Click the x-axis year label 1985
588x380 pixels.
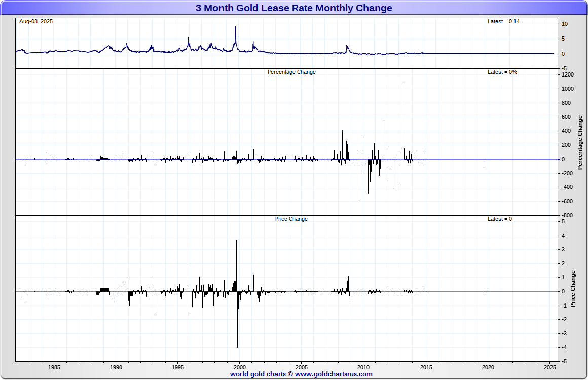[x=54, y=368]
